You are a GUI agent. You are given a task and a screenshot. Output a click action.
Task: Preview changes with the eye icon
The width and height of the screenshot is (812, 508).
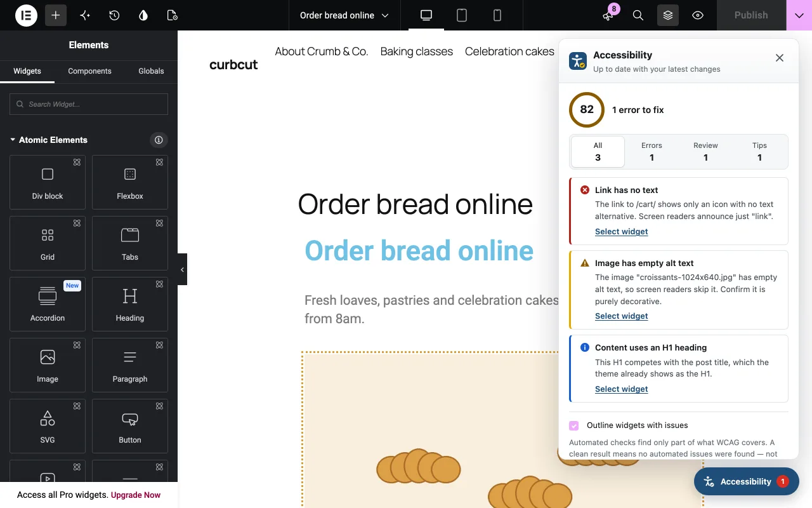(698, 15)
